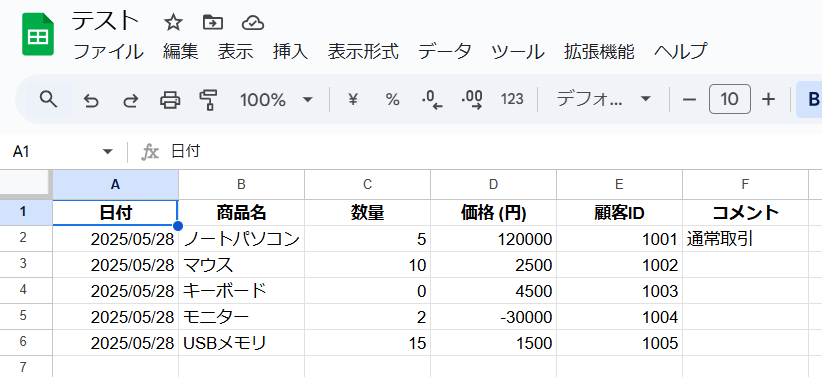Image resolution: width=822 pixels, height=377 pixels.
Task: Click the Google Sheets home icon
Action: [x=38, y=35]
